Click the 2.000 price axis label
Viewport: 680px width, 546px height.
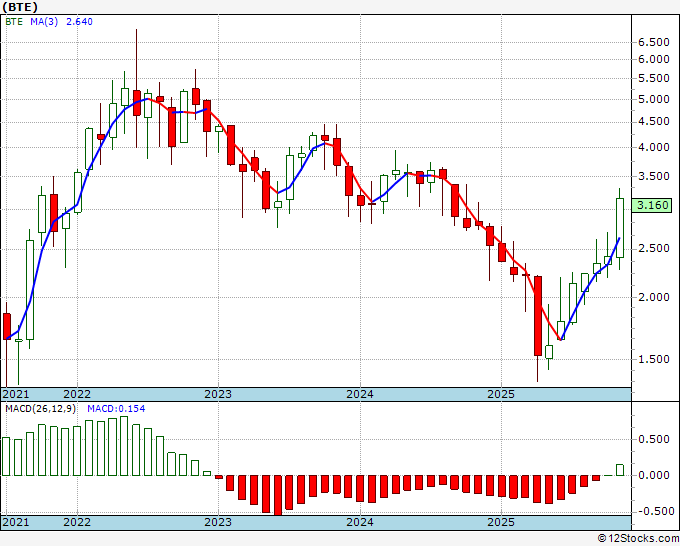tap(654, 298)
